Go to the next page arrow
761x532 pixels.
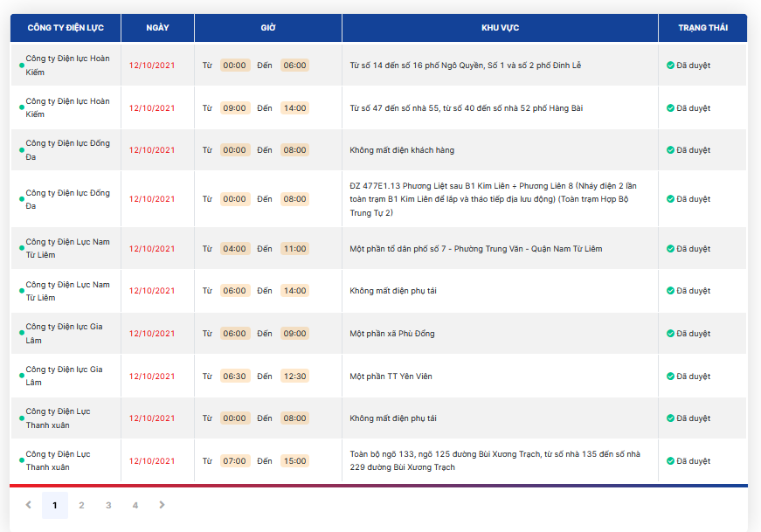(x=162, y=505)
